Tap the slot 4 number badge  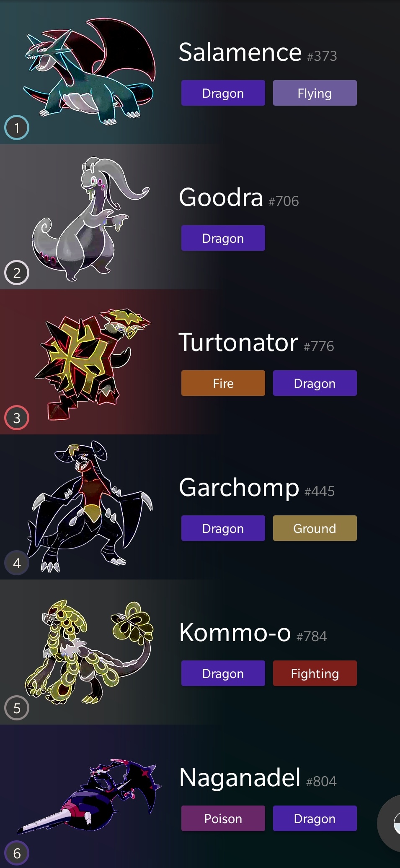click(x=17, y=563)
